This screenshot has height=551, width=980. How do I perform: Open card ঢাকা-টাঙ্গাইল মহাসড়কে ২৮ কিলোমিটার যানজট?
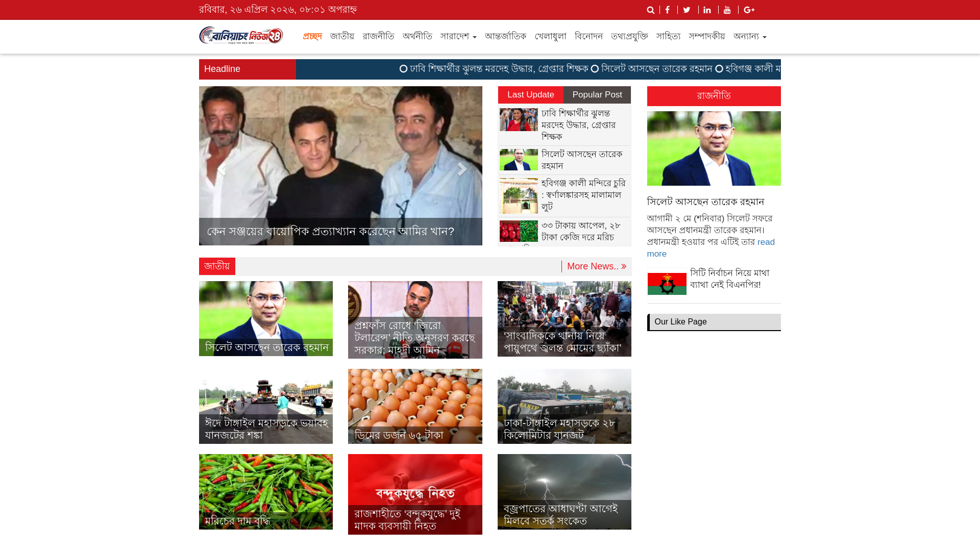[x=565, y=407]
